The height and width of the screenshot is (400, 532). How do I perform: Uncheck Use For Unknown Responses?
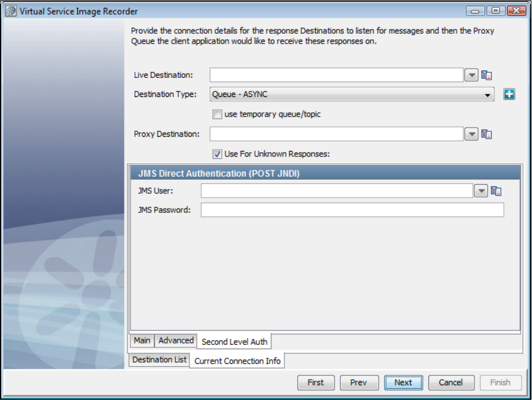217,154
